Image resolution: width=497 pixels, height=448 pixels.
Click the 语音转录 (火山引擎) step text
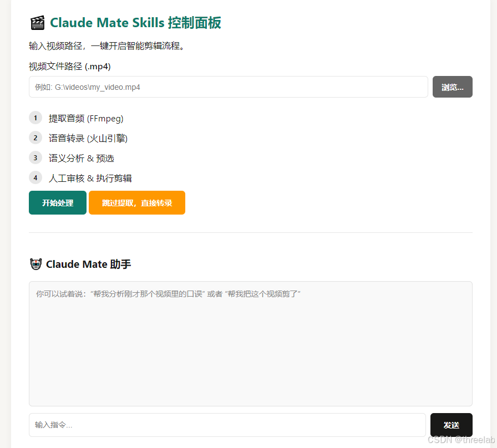[x=88, y=139]
